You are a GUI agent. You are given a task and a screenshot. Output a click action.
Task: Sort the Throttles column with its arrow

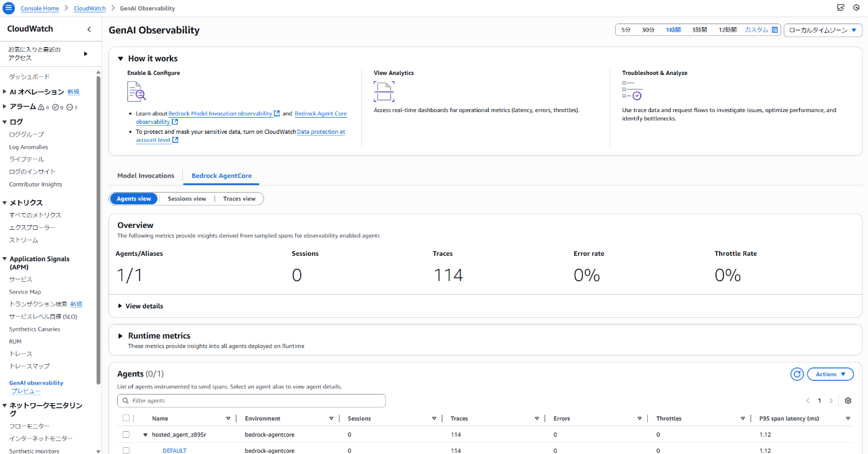click(743, 419)
